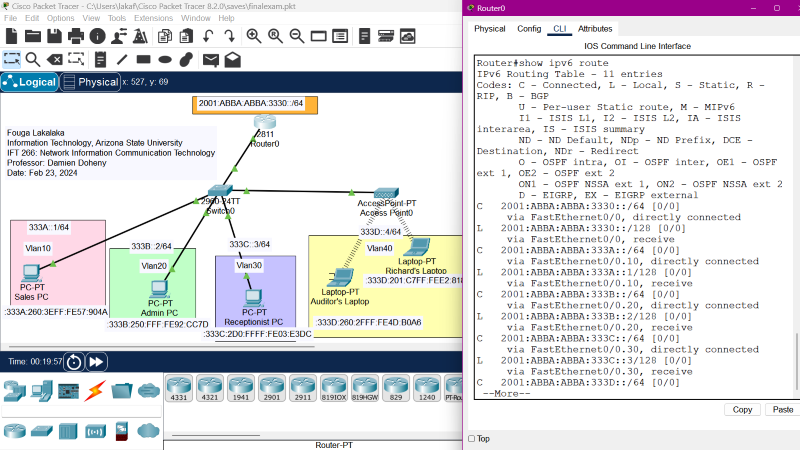Select the Draw Ellipse tool
Screen dimensions: 800x450
click(x=165, y=60)
